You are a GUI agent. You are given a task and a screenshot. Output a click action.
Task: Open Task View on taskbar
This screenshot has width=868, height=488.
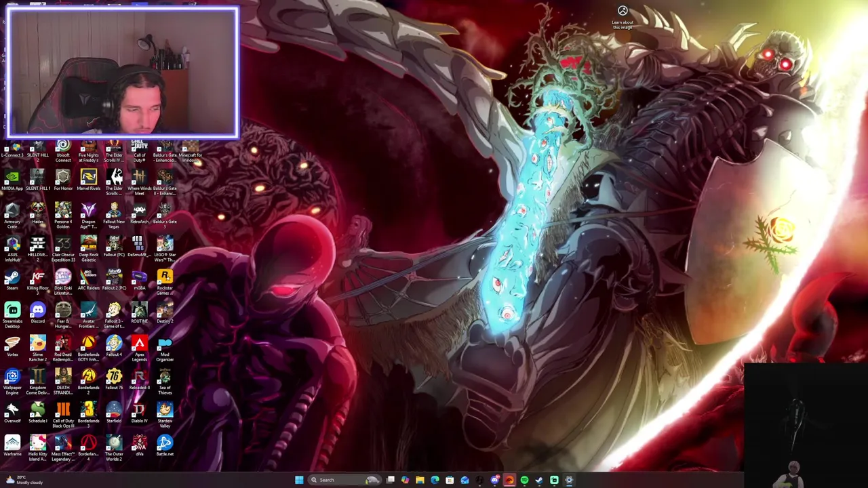coord(391,480)
